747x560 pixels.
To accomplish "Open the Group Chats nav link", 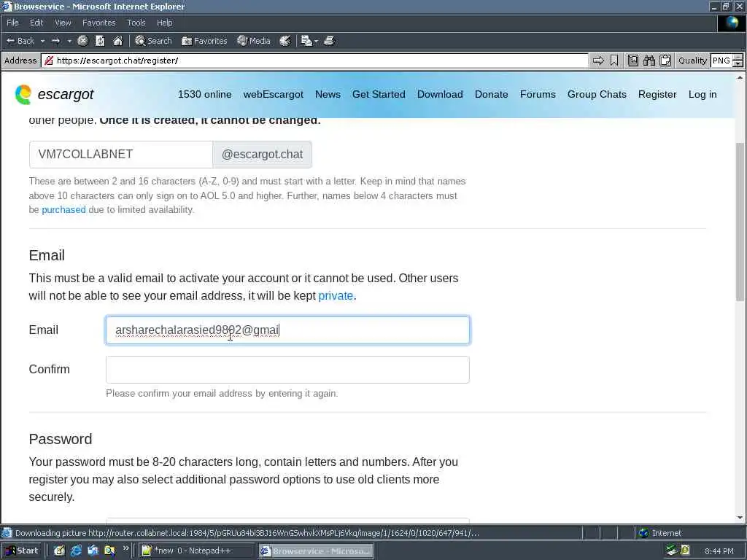I will pyautogui.click(x=597, y=94).
